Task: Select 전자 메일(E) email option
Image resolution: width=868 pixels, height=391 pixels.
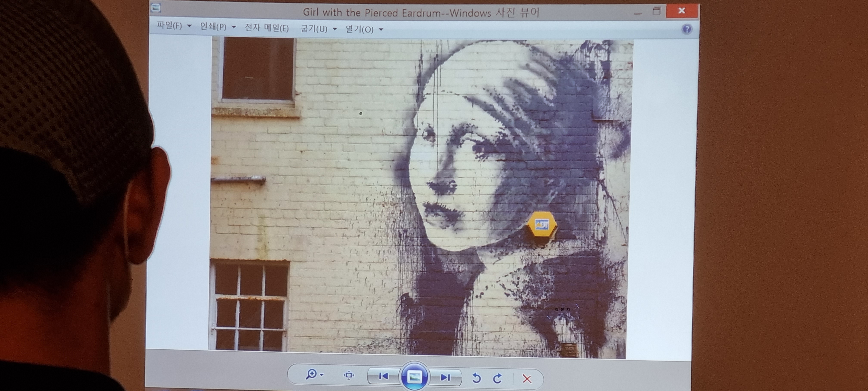Action: coord(267,28)
